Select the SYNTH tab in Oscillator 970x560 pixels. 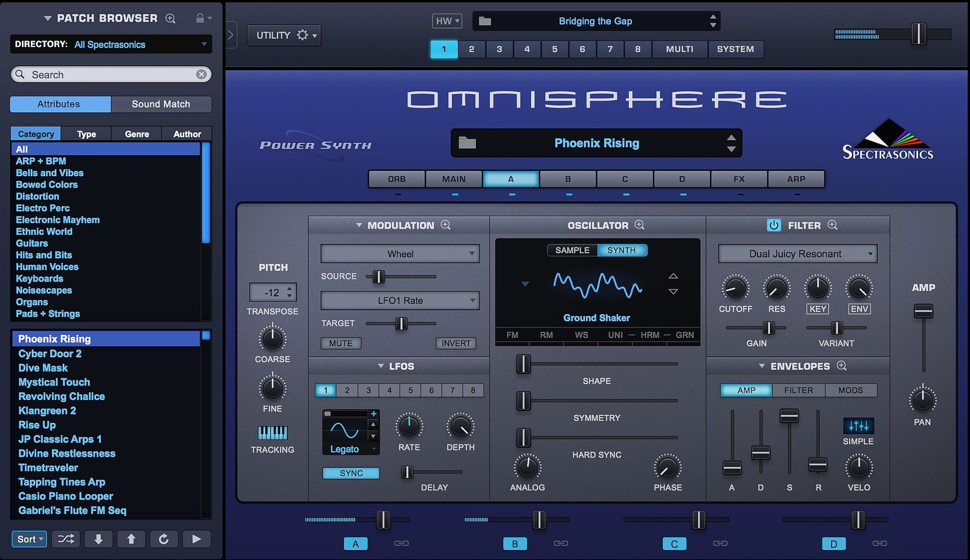coord(619,249)
